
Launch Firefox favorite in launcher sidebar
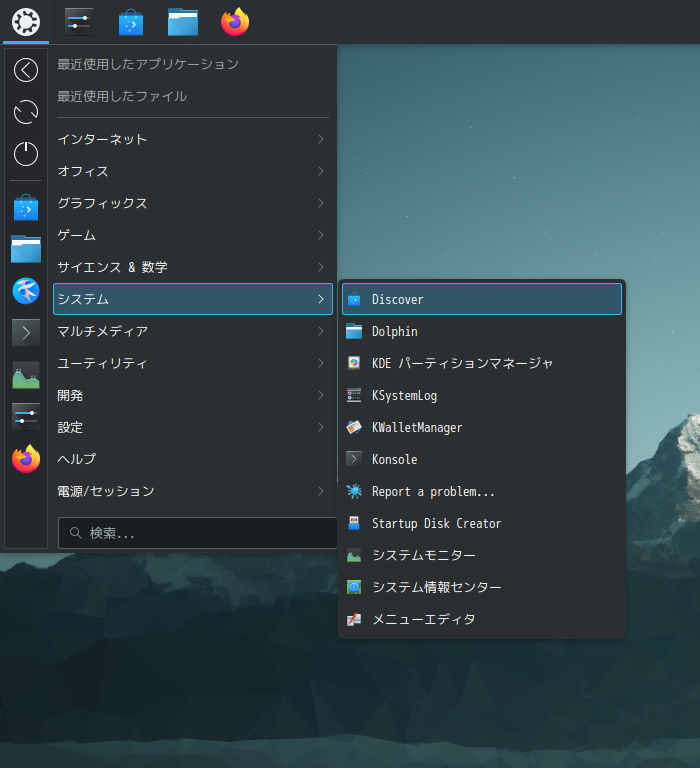[26, 459]
